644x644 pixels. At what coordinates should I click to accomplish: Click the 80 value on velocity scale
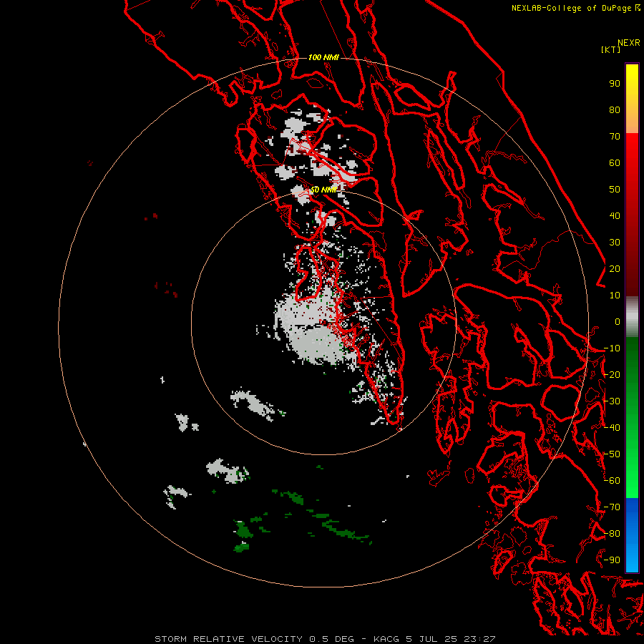(x=615, y=109)
